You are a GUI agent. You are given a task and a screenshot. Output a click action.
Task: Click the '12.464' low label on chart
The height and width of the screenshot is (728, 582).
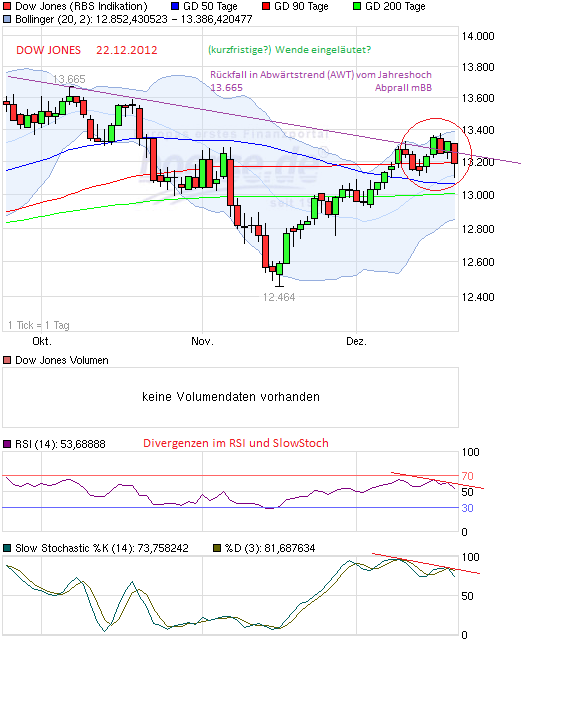coord(279,297)
